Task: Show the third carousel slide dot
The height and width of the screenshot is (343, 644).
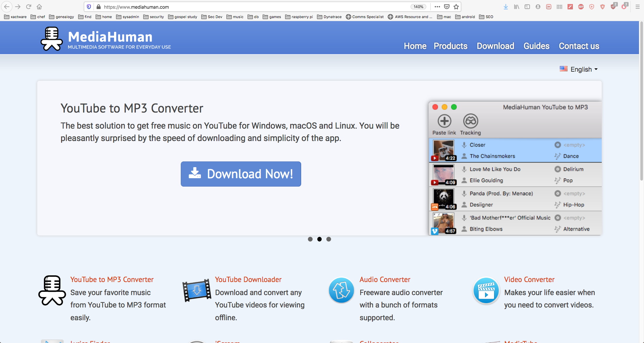Action: click(329, 239)
